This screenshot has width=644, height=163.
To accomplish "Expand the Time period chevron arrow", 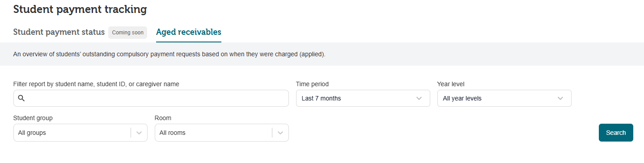I will 419,98.
